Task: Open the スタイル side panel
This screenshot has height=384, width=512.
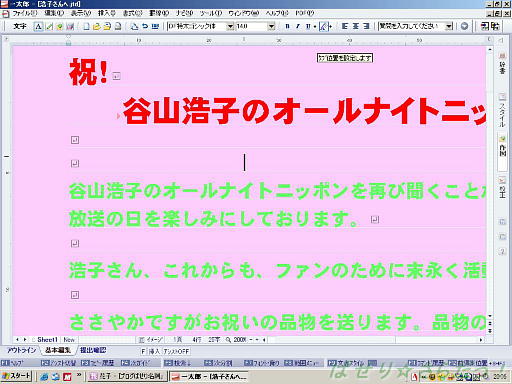Action: tap(502, 111)
